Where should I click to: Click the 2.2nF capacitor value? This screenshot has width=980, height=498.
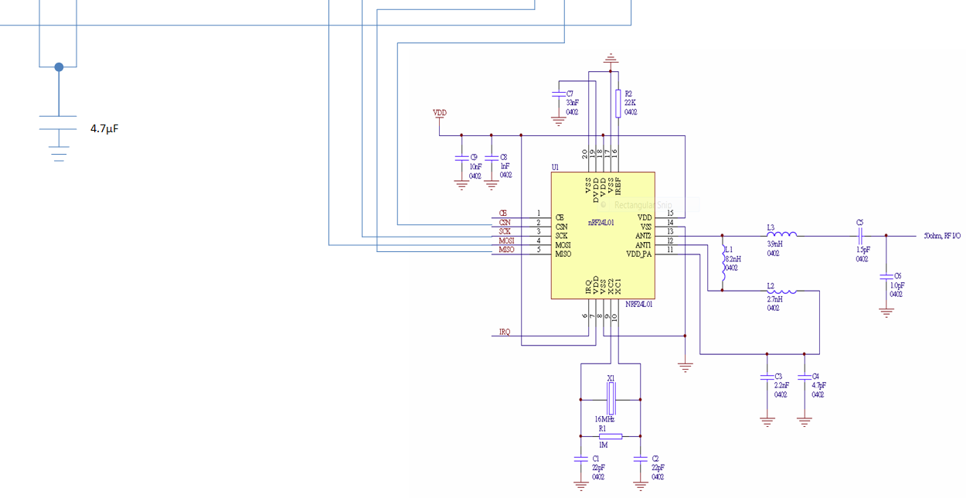point(782,386)
